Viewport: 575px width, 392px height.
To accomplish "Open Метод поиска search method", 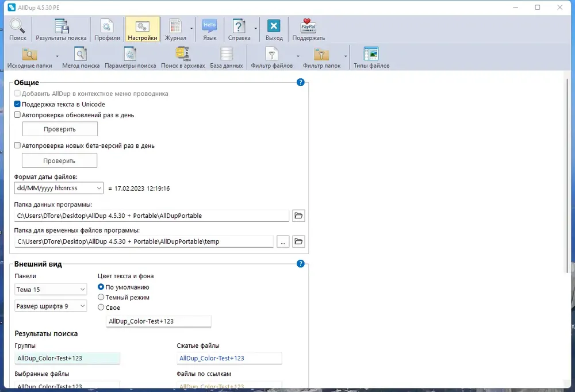I will point(80,57).
